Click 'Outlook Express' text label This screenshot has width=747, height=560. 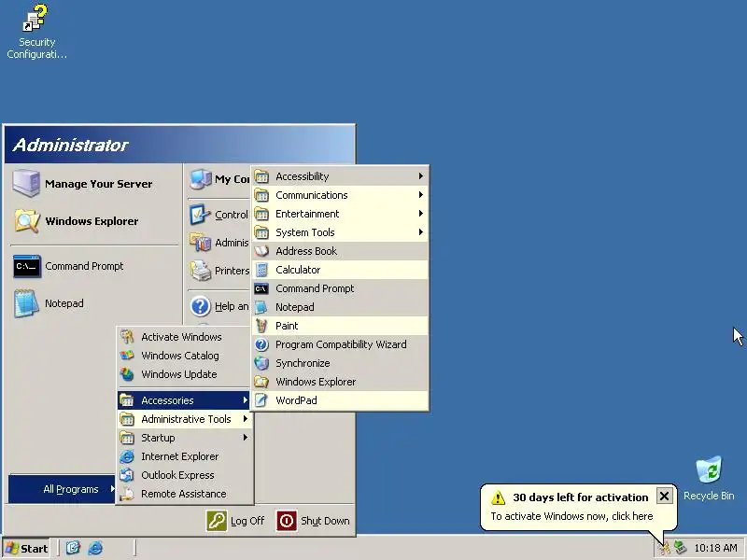(x=177, y=475)
